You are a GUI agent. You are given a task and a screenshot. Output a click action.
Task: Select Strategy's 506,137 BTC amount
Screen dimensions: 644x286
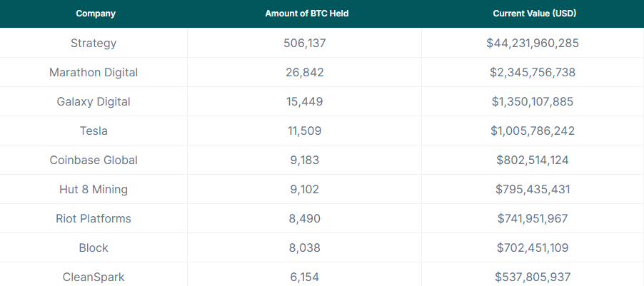click(x=305, y=43)
